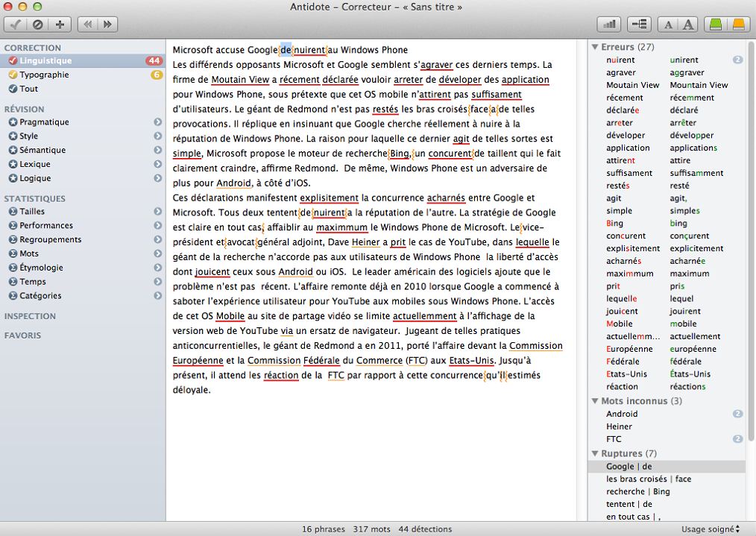
Task: Select the 'les bras croisés | face' rupture
Action: [667, 479]
